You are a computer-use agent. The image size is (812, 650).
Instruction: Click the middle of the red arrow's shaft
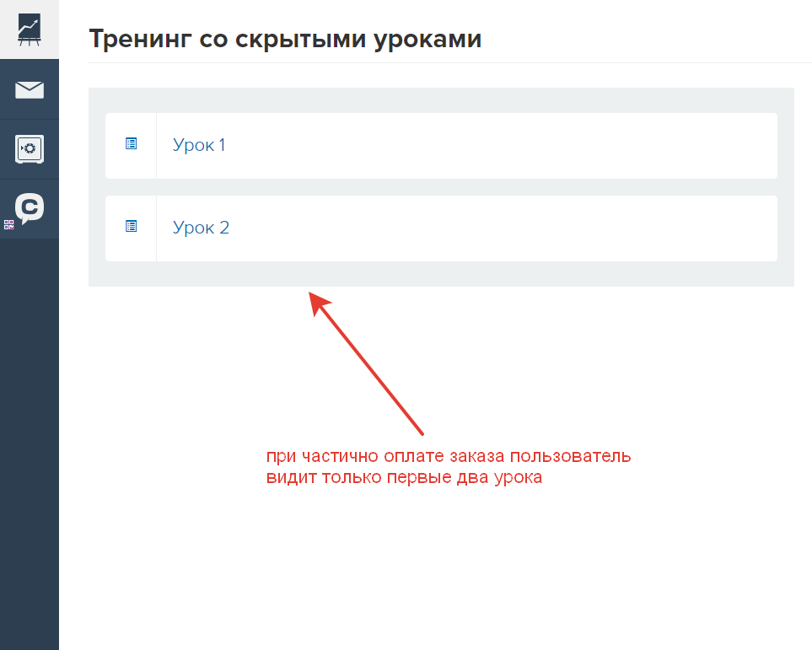[x=368, y=363]
